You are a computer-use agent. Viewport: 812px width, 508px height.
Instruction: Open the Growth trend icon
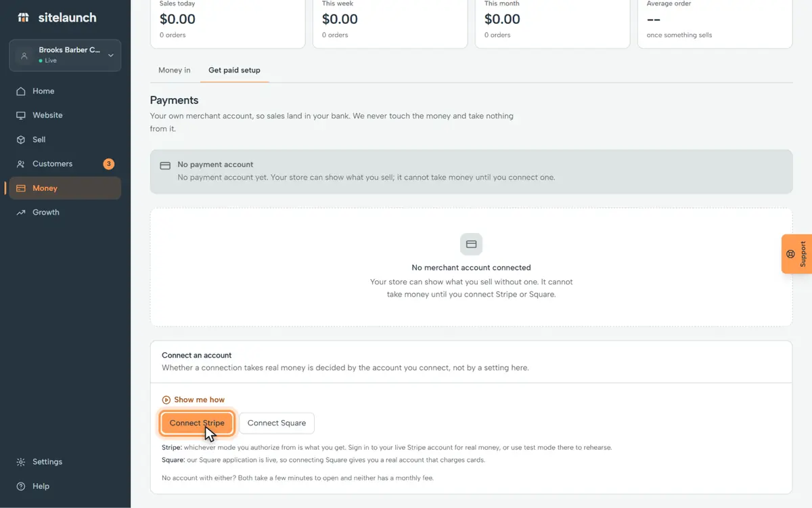(21, 213)
